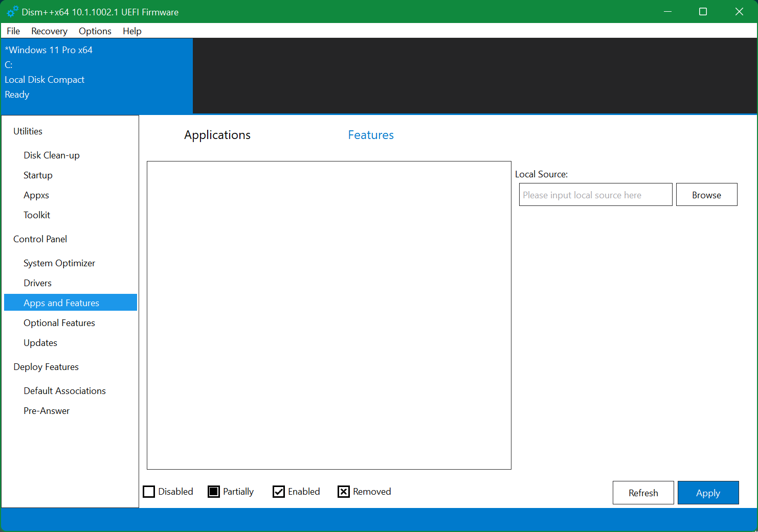Image resolution: width=758 pixels, height=532 pixels.
Task: Click the Removed legend checkbox
Action: point(344,492)
